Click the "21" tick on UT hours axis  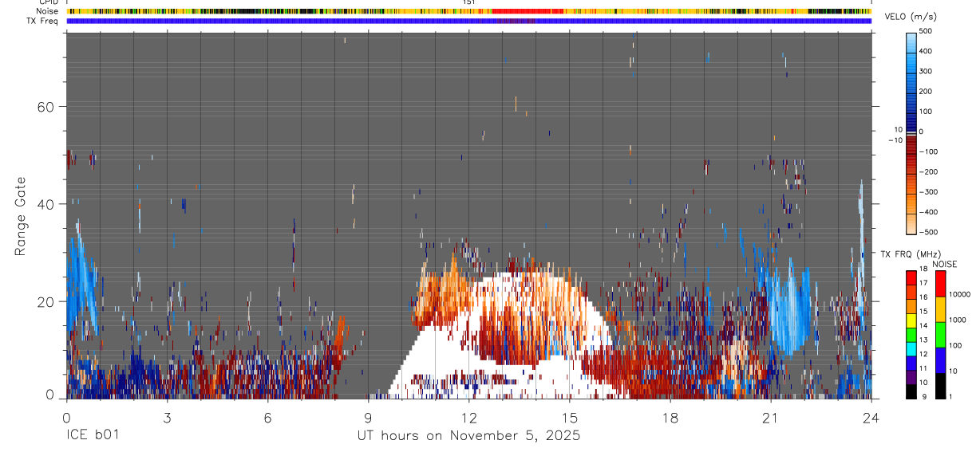(x=771, y=417)
